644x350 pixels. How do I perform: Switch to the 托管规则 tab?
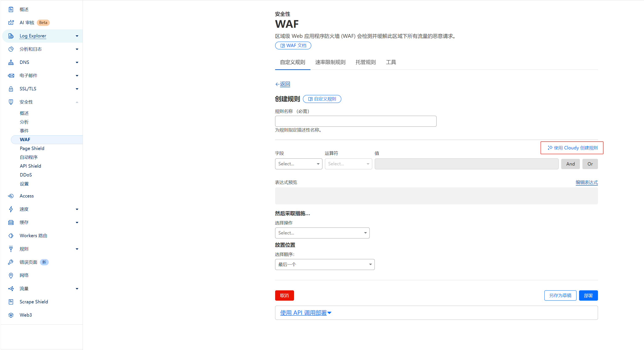pyautogui.click(x=366, y=62)
